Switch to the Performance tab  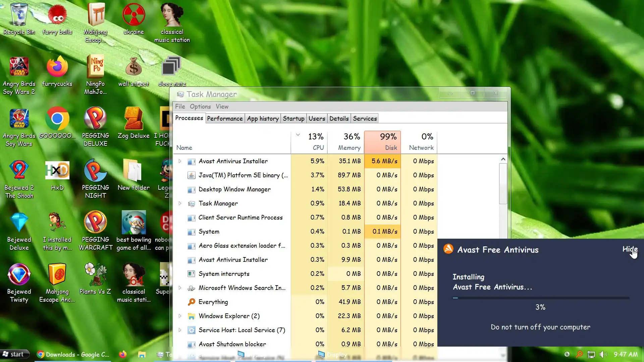click(x=224, y=118)
